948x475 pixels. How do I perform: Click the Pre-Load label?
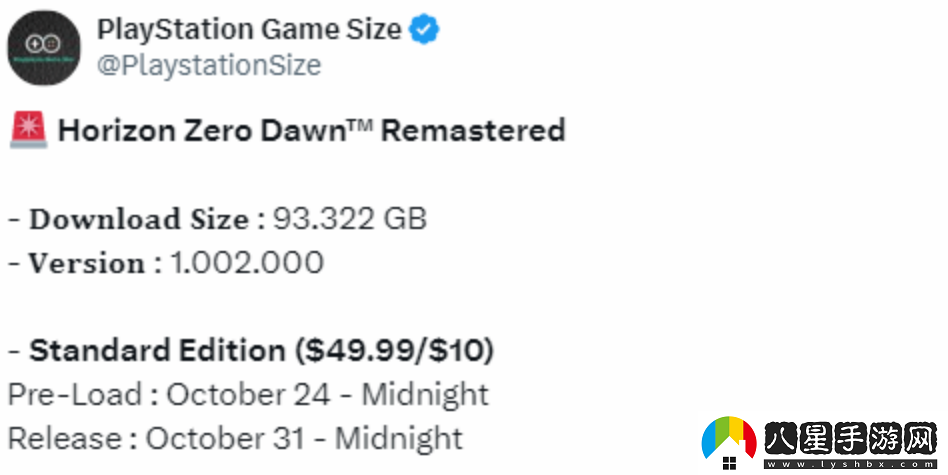(x=73, y=394)
